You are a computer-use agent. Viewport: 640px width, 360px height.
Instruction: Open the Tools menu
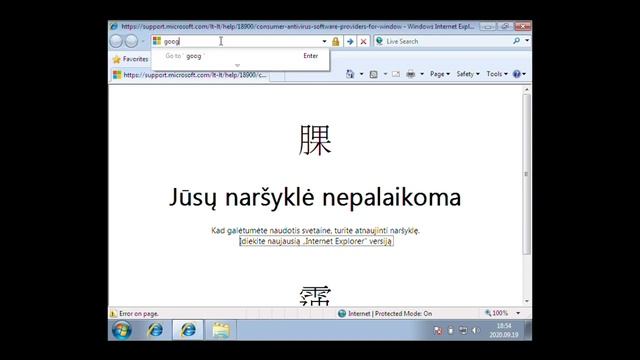pyautogui.click(x=497, y=74)
